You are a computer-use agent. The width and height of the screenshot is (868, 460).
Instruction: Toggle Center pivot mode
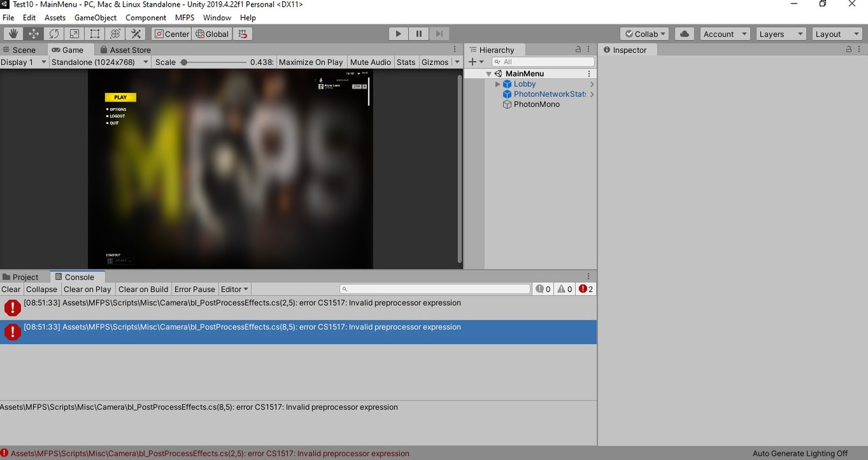click(x=172, y=34)
